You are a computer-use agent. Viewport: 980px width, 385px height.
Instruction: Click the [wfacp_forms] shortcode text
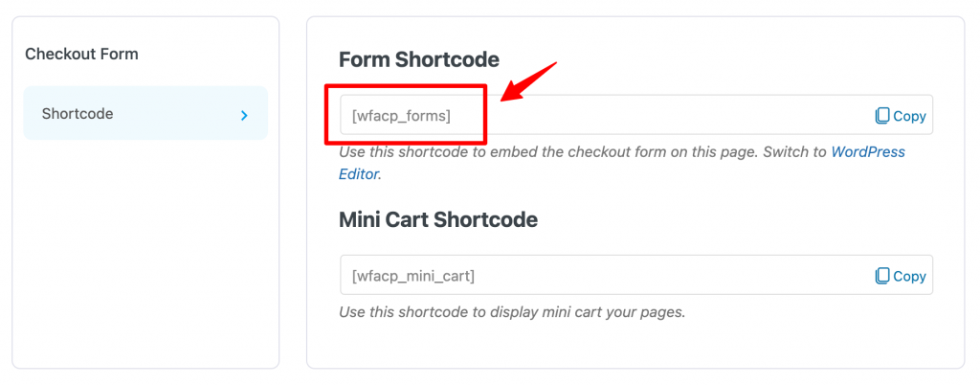point(401,116)
